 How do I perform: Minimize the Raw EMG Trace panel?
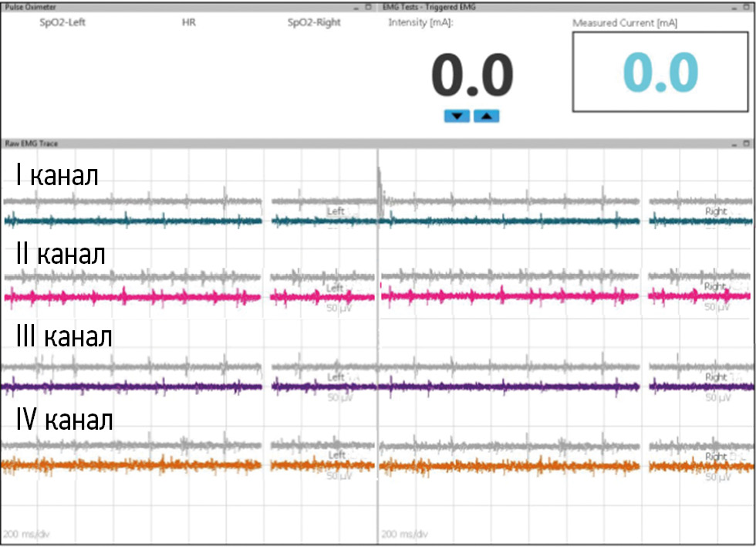click(734, 144)
